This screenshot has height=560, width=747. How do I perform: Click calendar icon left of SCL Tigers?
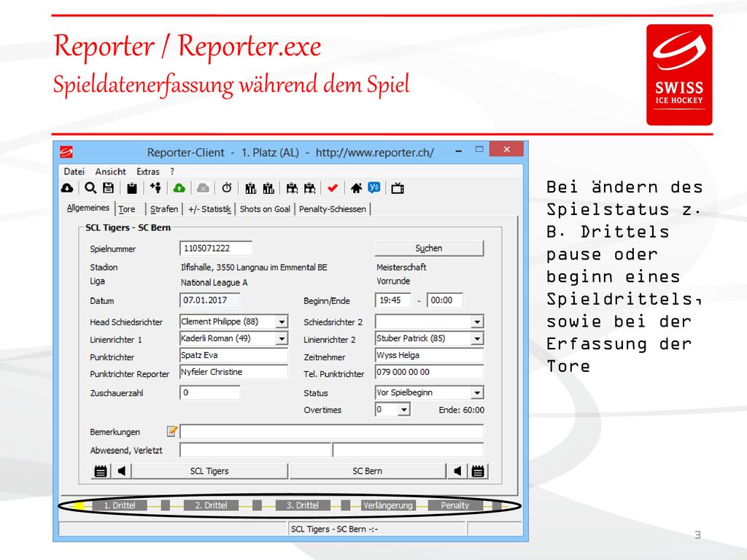pos(101,471)
